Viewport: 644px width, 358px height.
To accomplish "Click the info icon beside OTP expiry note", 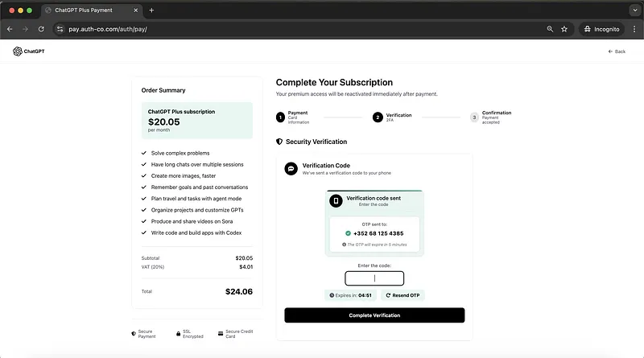I will tap(345, 245).
